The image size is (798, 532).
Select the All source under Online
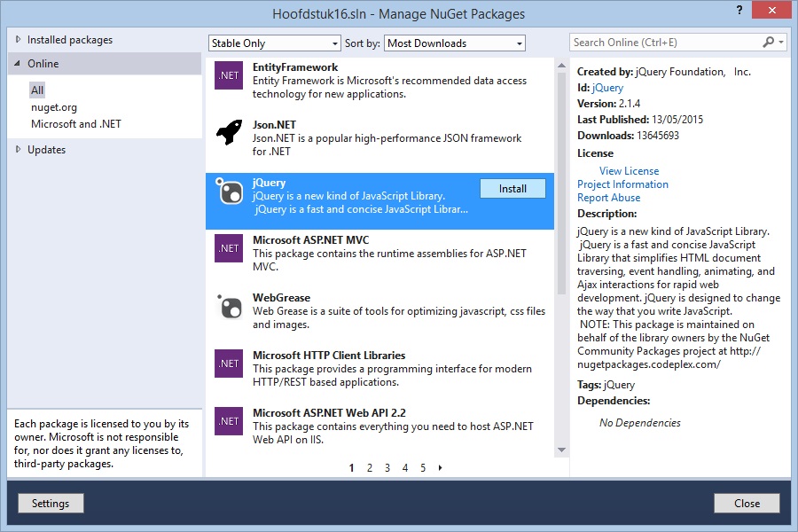coord(37,90)
